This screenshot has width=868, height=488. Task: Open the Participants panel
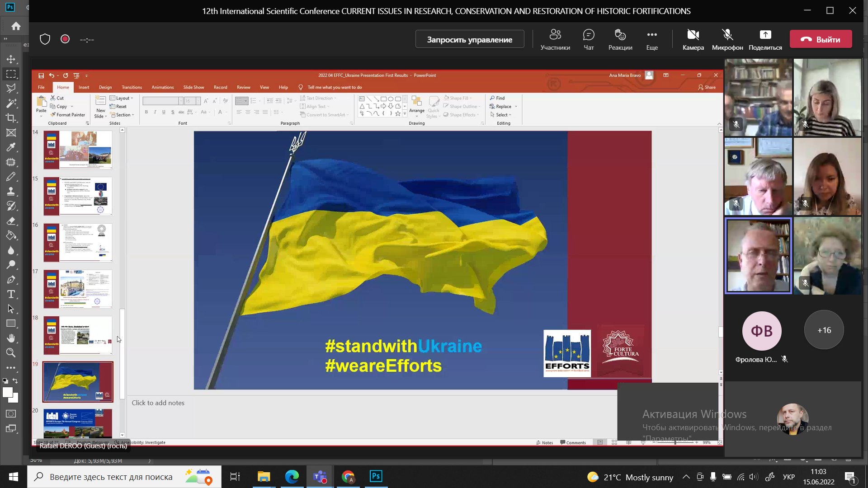click(x=555, y=40)
